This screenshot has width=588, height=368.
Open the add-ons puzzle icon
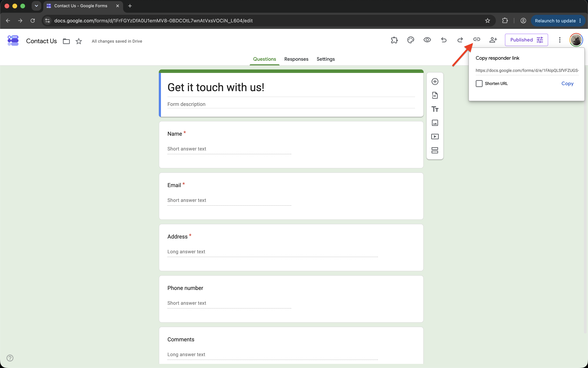click(394, 40)
